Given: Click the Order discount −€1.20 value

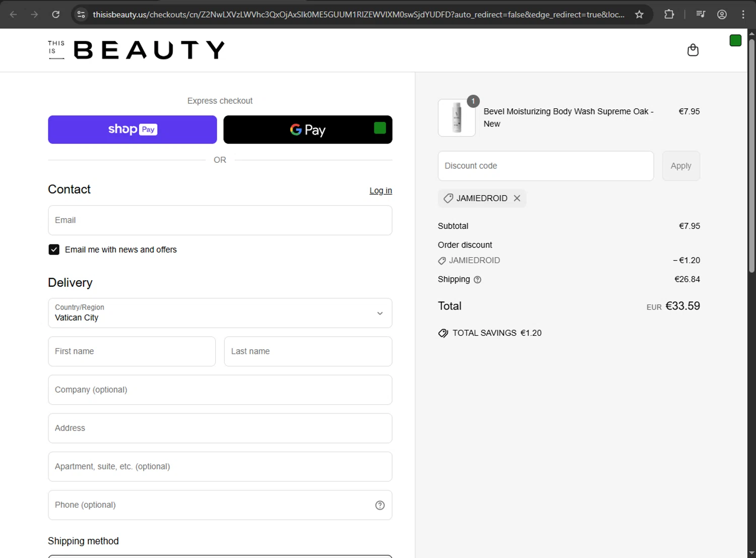Looking at the screenshot, I should pos(686,260).
